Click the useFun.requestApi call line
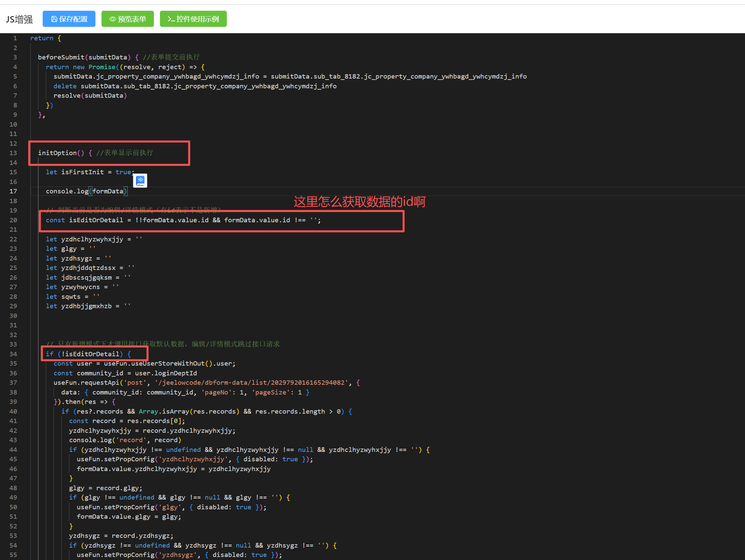745x560 pixels. [86, 383]
